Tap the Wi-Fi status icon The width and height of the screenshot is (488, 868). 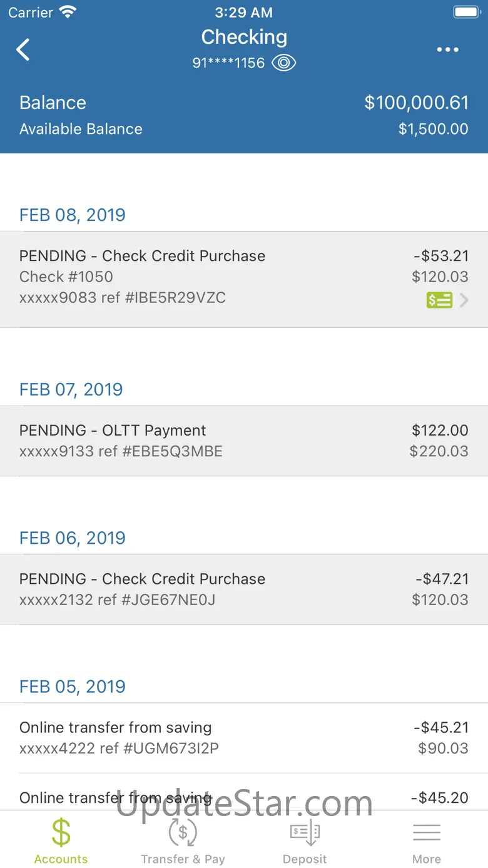point(68,12)
